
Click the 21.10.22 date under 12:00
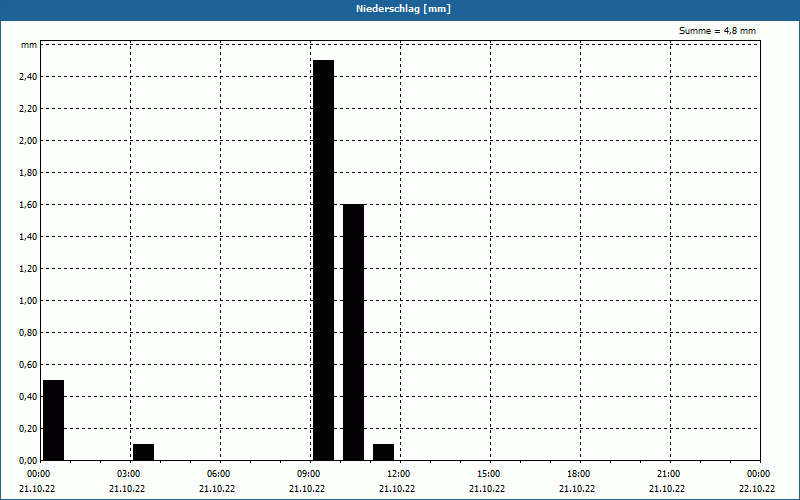click(x=397, y=489)
